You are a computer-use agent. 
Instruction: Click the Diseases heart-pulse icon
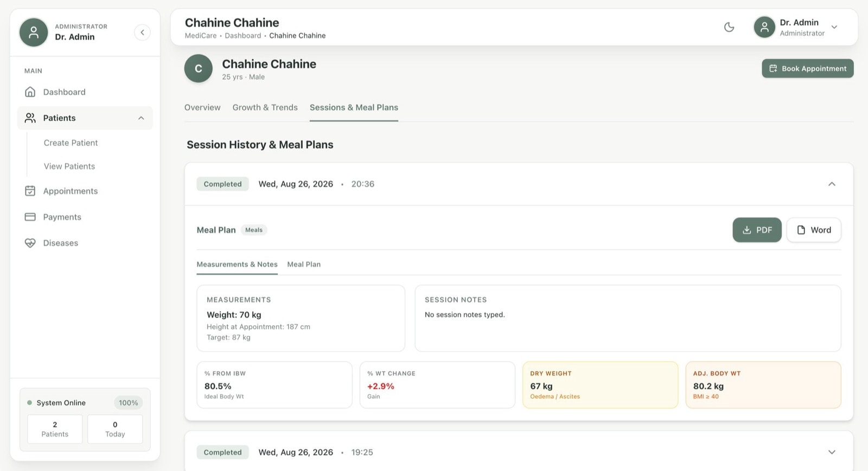[x=30, y=243]
